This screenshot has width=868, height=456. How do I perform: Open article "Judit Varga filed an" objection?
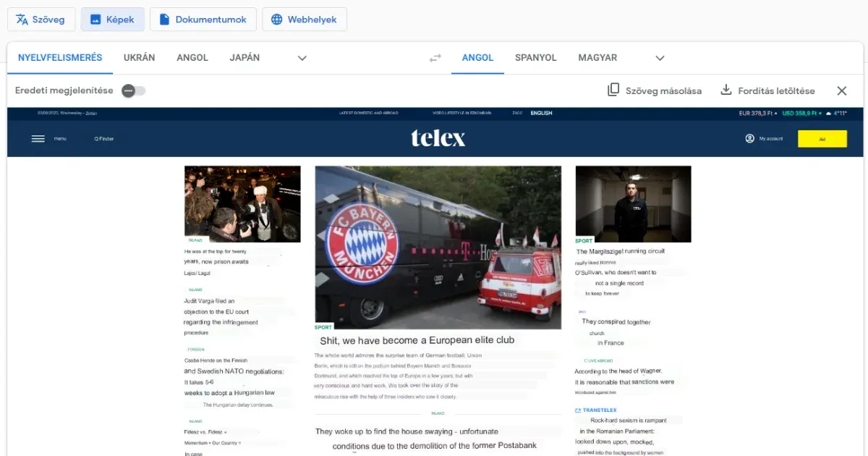[209, 300]
